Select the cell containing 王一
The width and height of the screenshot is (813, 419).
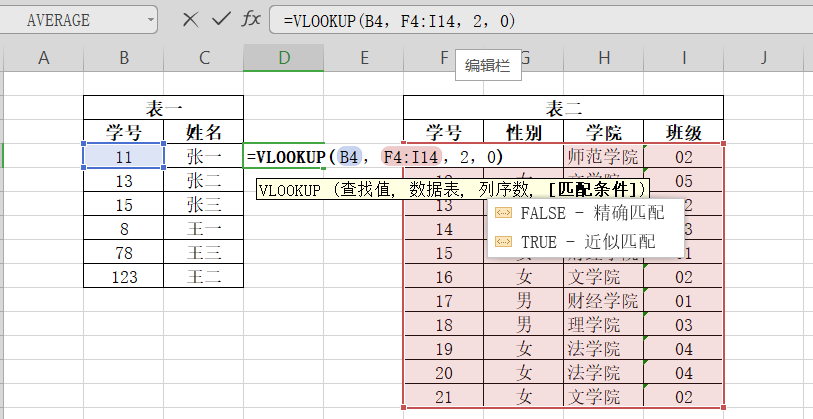coord(204,228)
